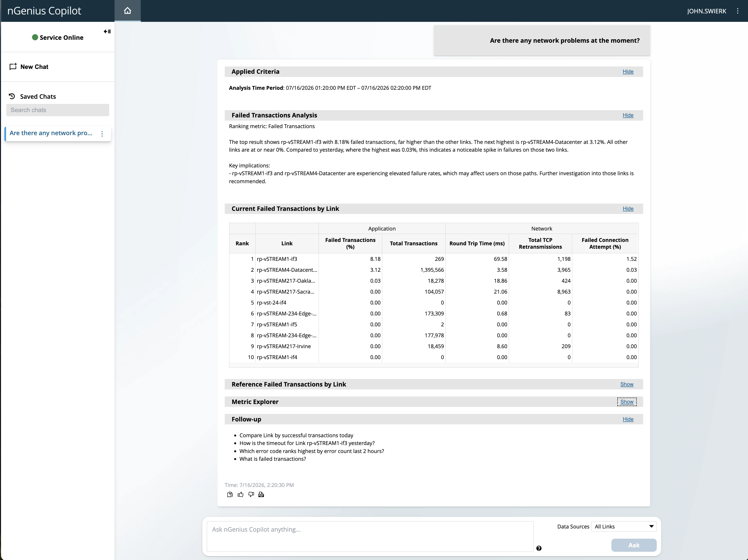Open the user menu beside JOHN.SWIERK
Screen dimensions: 748x560
click(x=738, y=11)
